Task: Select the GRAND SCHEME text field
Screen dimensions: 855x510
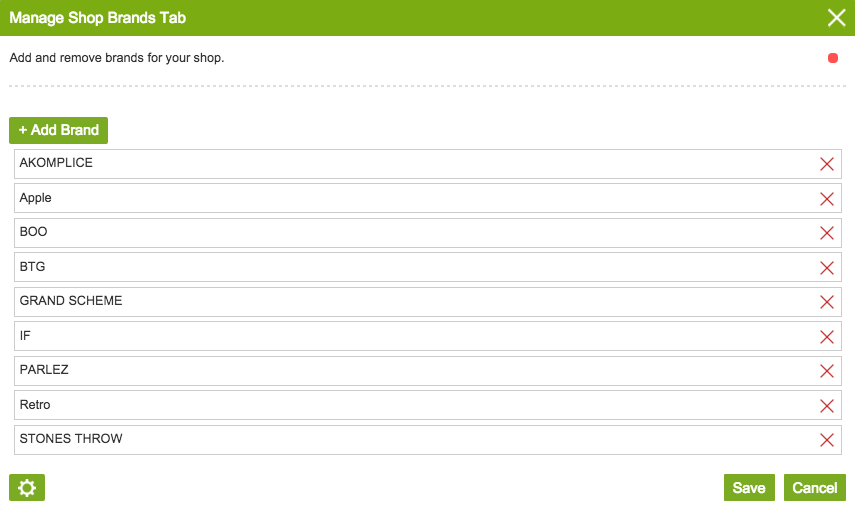Action: [400, 302]
